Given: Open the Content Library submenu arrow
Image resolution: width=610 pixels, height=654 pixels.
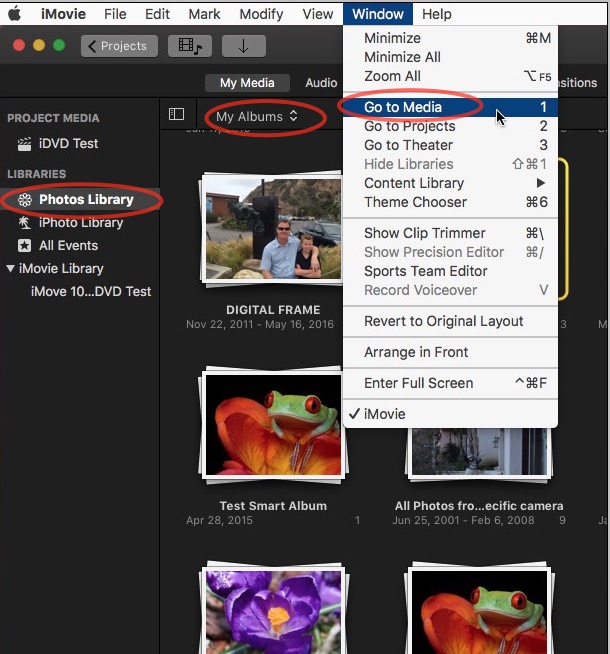Looking at the screenshot, I should click(x=540, y=183).
